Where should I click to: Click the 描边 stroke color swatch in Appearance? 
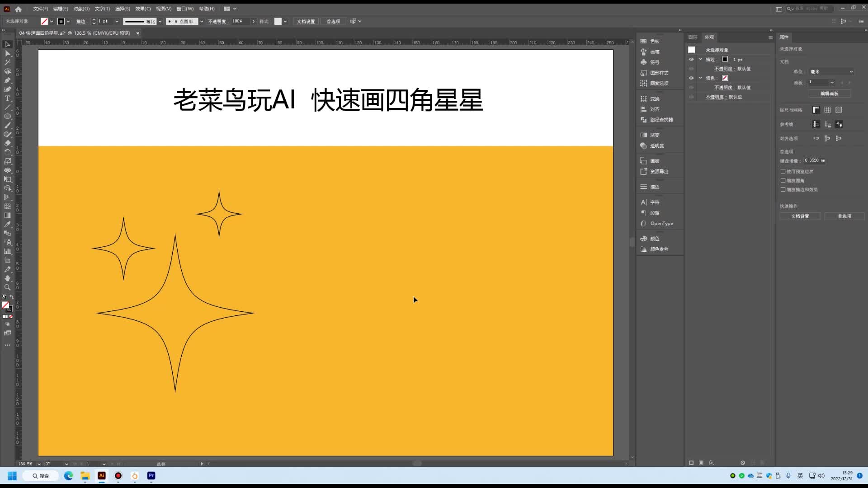(x=725, y=59)
